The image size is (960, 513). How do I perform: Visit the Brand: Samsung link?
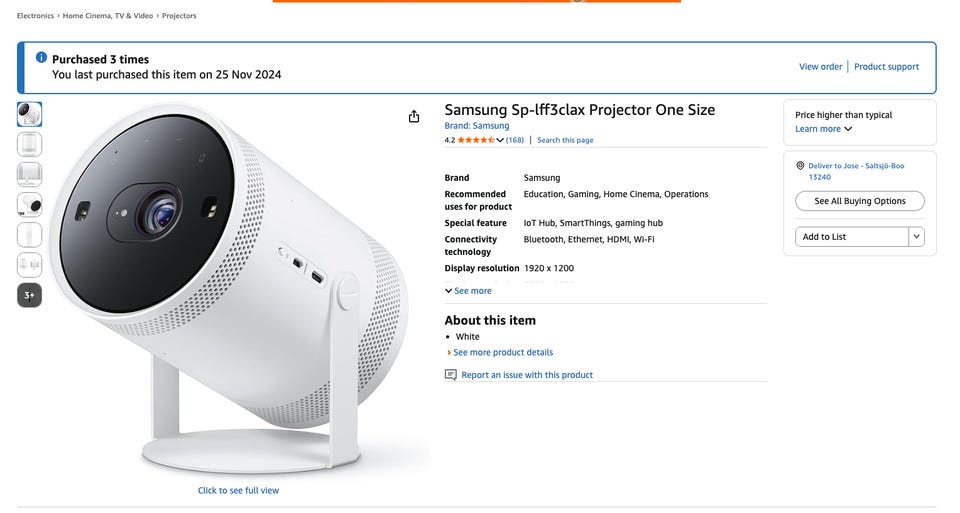click(477, 126)
